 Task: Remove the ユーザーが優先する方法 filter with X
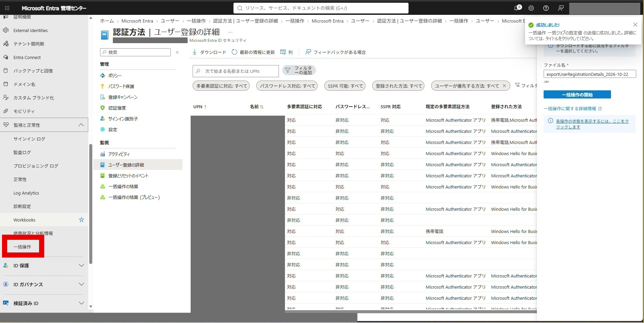(504, 86)
